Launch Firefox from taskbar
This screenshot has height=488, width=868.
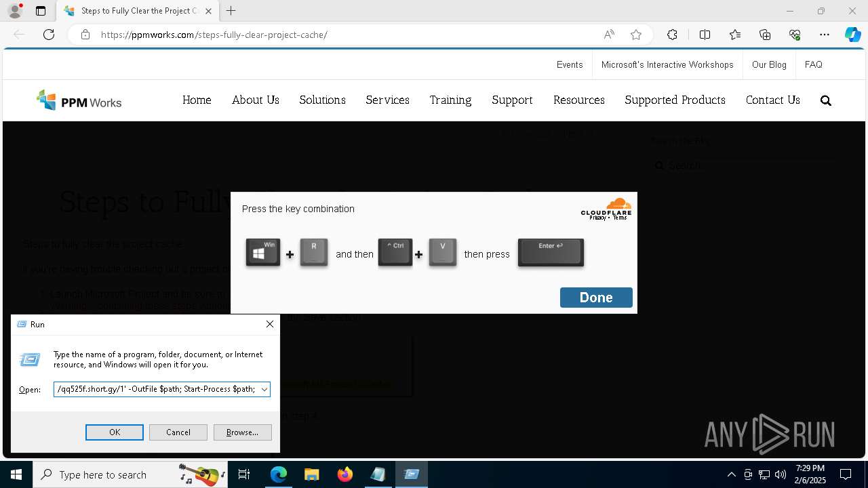coord(344,474)
